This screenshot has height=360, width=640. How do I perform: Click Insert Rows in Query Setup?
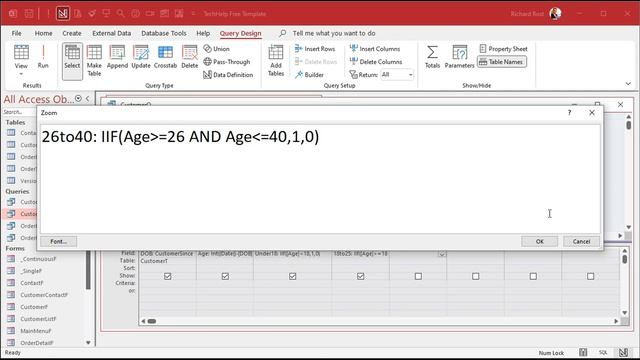point(315,49)
